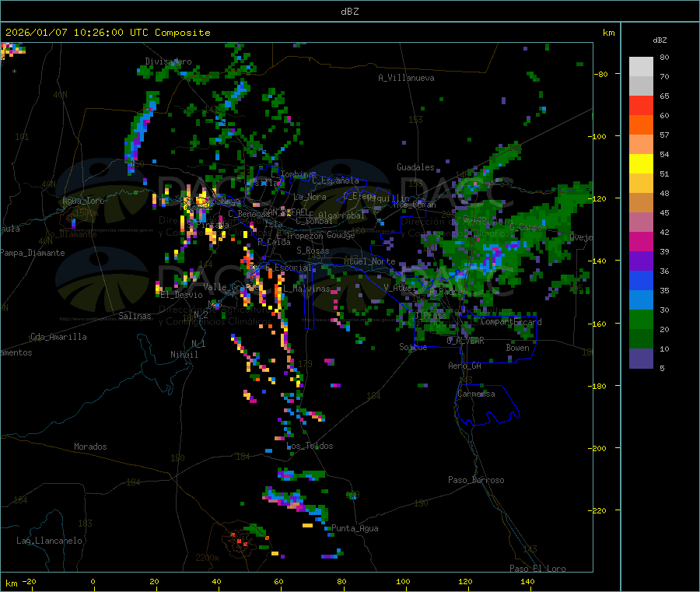Click the light gray 80 dBZ swatch

coord(641,67)
